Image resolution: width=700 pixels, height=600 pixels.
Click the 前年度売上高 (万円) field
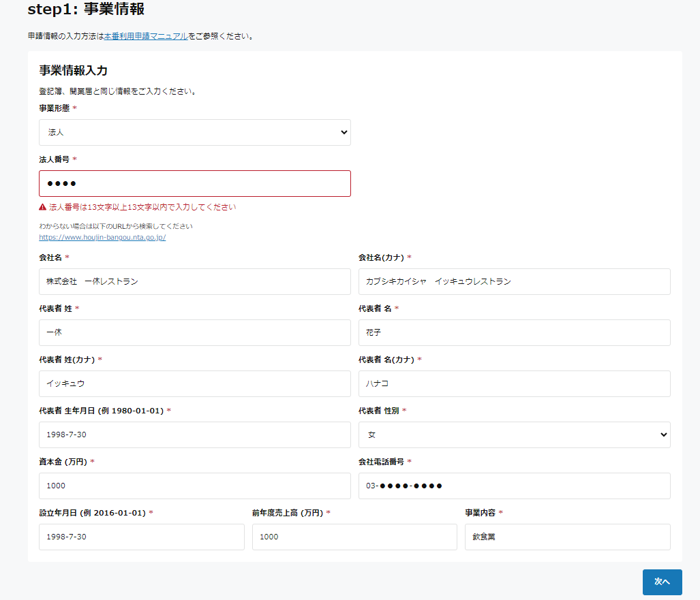coord(354,537)
